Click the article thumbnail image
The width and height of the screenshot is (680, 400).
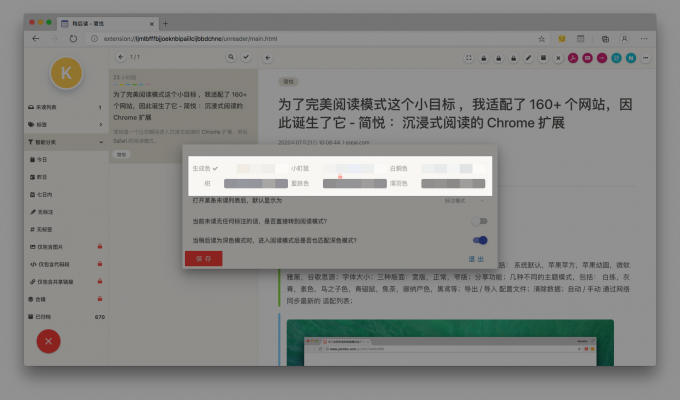pos(450,343)
